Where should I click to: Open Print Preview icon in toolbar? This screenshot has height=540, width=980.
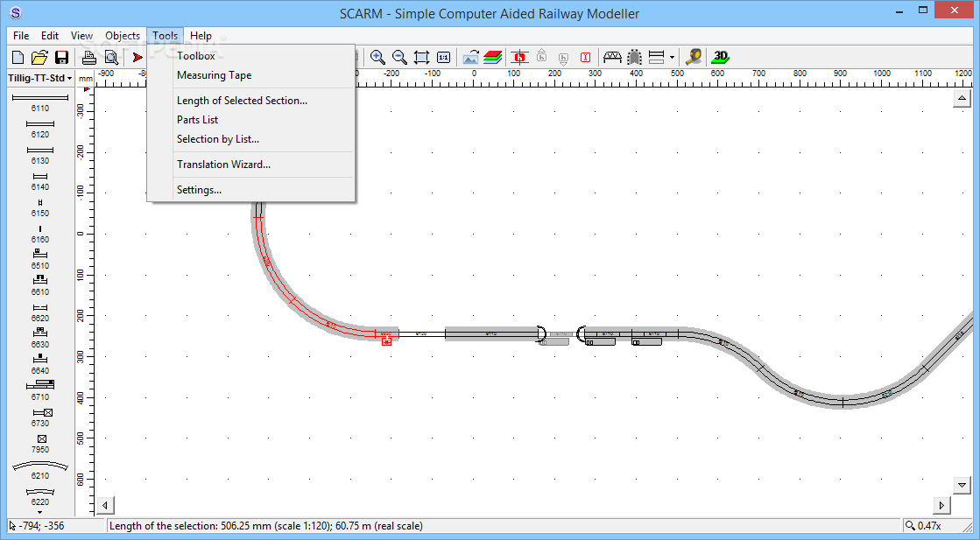111,58
